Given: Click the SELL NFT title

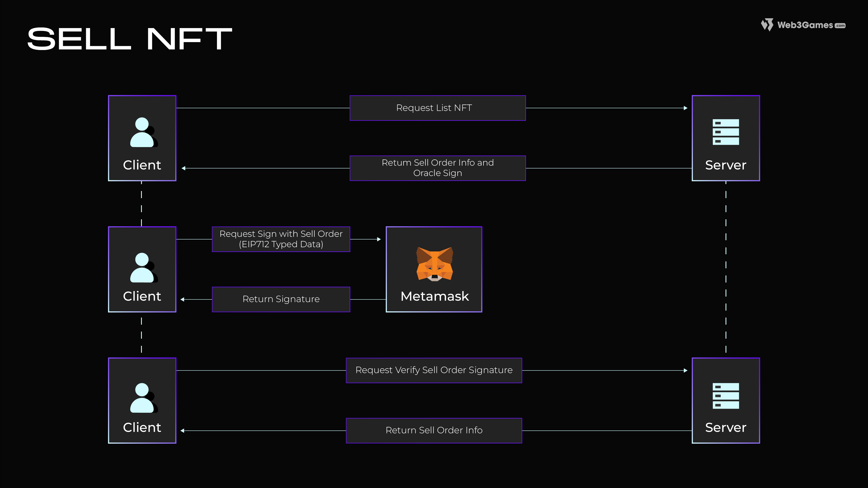Looking at the screenshot, I should [x=129, y=39].
